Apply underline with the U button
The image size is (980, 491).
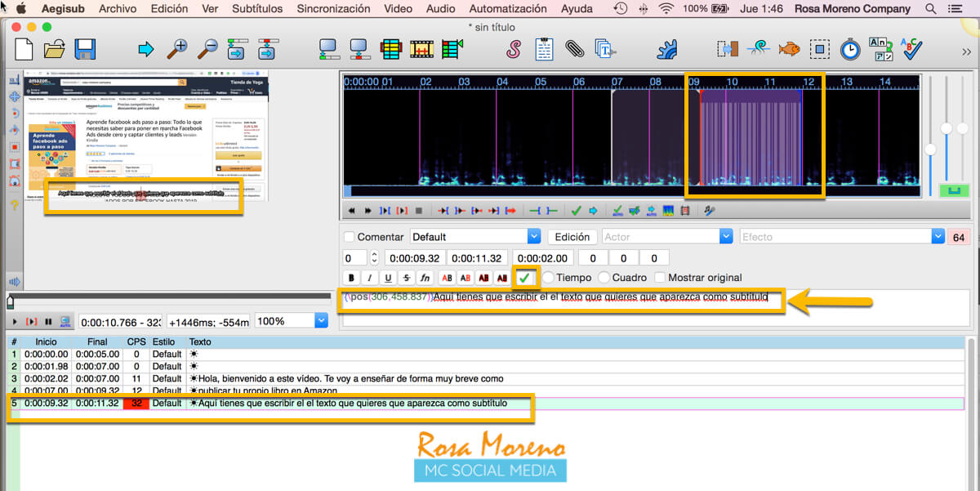389,278
